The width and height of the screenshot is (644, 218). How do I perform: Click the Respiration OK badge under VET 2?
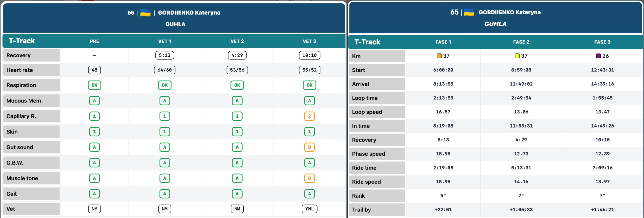coord(237,85)
